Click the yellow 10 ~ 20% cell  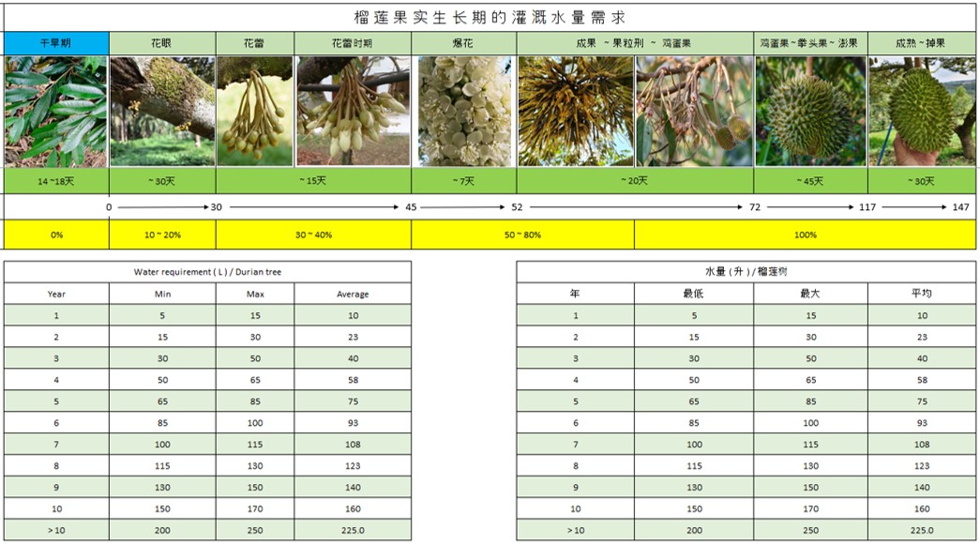coord(162,234)
